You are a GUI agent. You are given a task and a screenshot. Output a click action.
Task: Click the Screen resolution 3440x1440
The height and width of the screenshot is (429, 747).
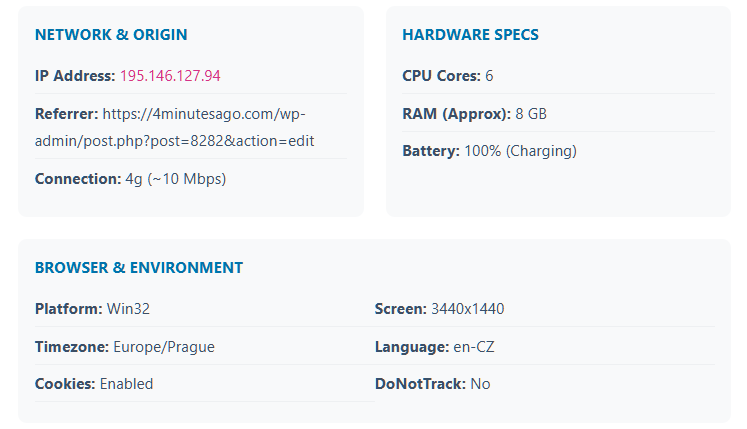click(467, 309)
